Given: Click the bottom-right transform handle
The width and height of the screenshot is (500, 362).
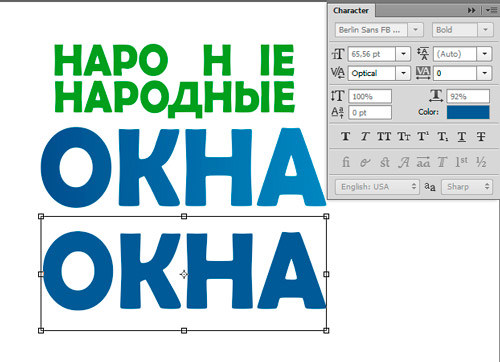Looking at the screenshot, I should coord(326,331).
